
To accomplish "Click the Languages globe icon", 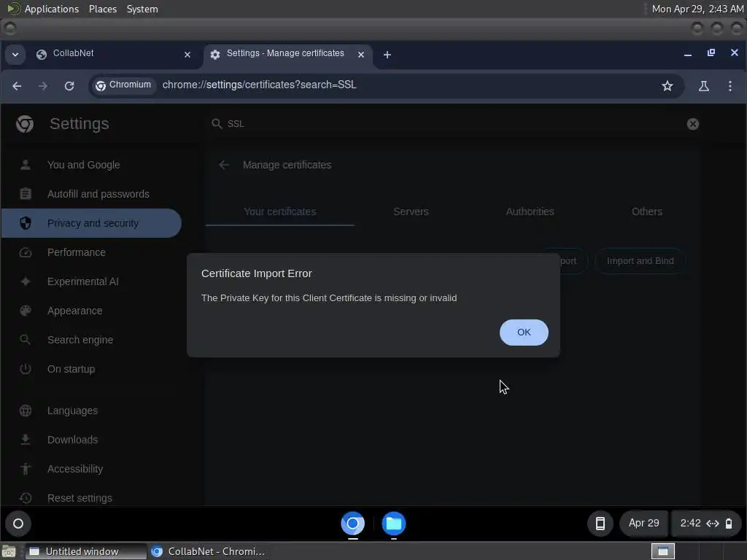I will 26,411.
